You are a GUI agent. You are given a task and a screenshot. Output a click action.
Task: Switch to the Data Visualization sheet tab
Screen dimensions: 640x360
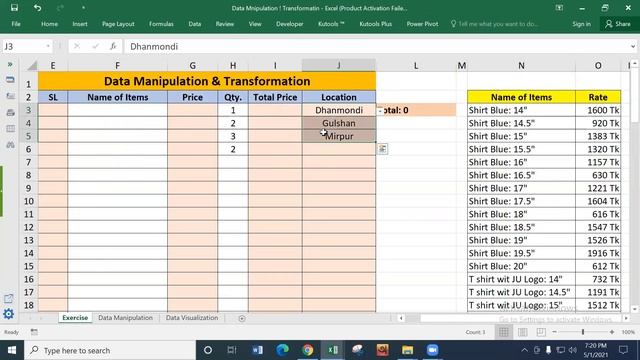[192, 318]
